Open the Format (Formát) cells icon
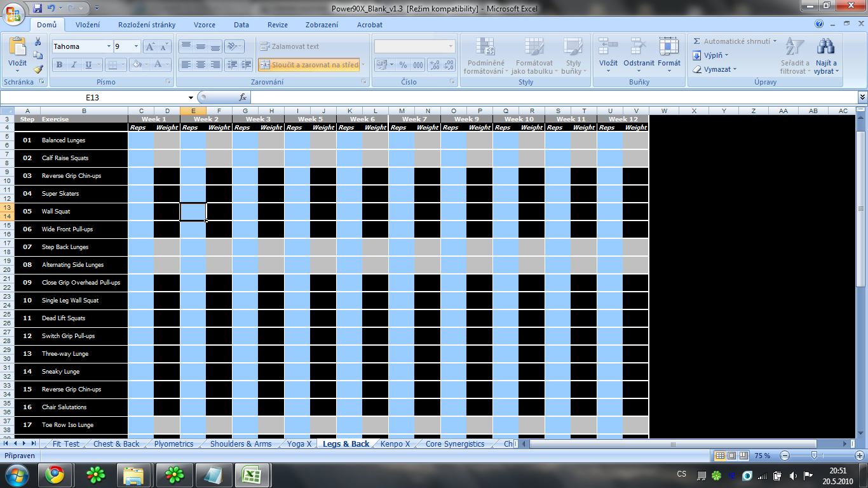This screenshot has width=868, height=488. [x=668, y=57]
